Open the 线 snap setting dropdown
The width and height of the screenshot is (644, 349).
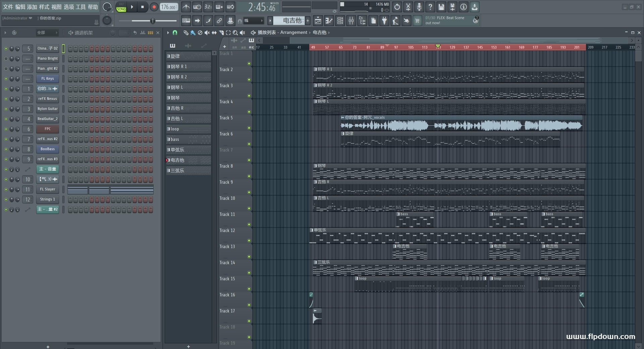(253, 21)
